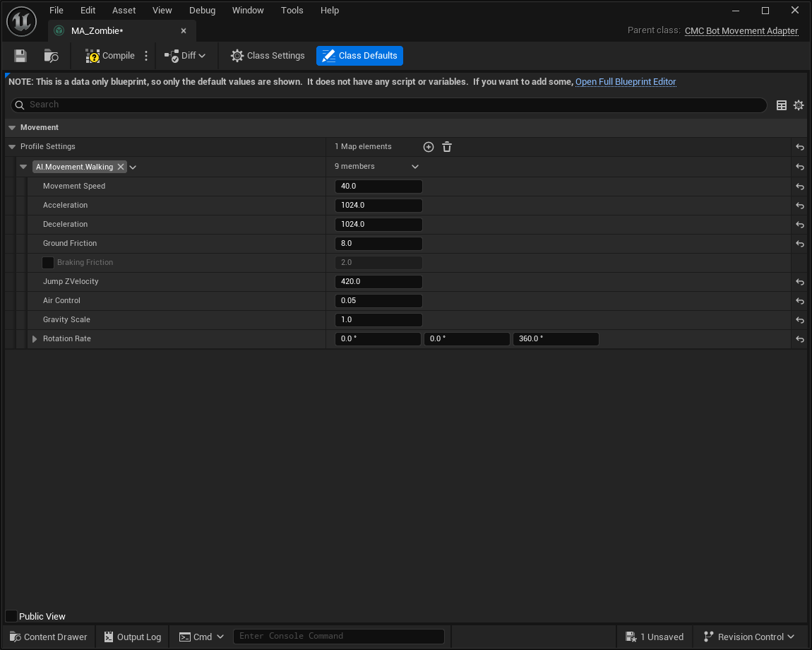Toggle the Public View checkbox
The height and width of the screenshot is (650, 812).
click(11, 616)
